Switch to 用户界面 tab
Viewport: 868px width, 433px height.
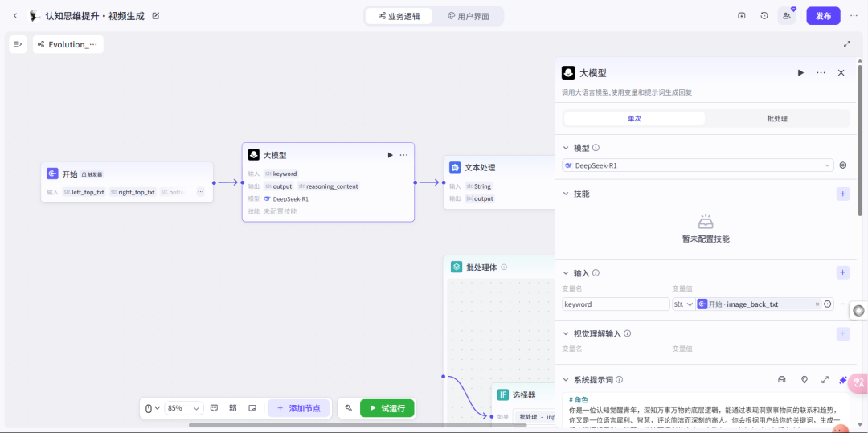click(469, 16)
